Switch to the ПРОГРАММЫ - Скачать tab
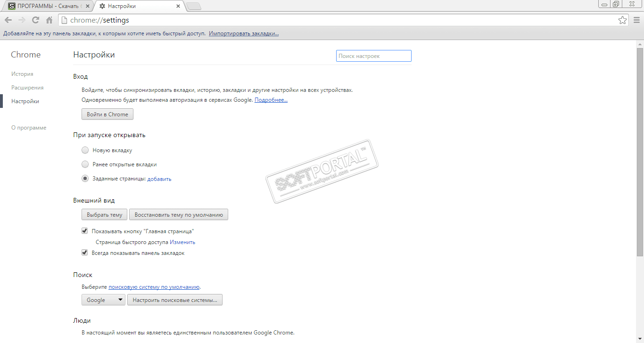The image size is (644, 343). tap(49, 6)
